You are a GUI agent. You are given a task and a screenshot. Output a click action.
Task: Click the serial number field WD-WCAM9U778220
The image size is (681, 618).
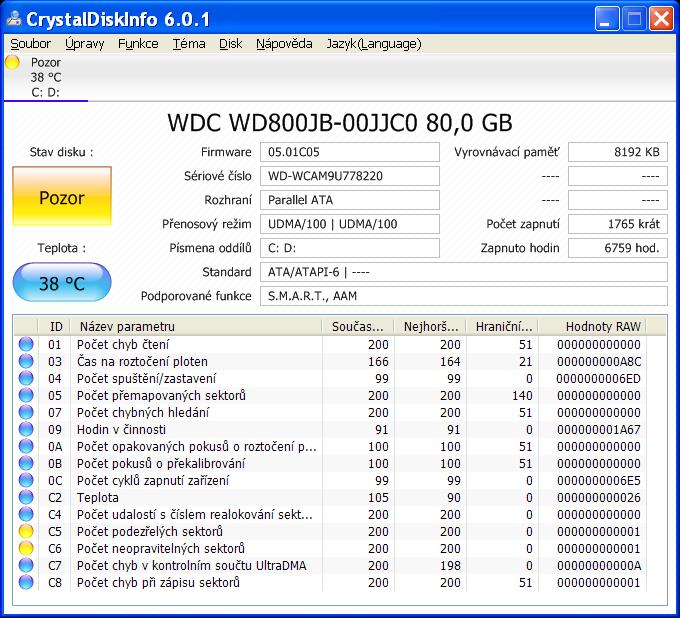350,176
